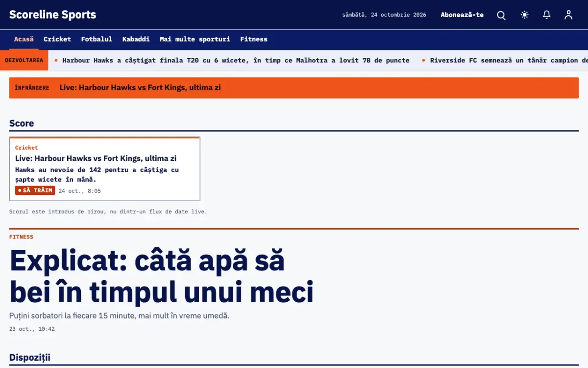588x368 pixels.
Task: Click the SĂ TRĂIM live badge
Action: [x=35, y=190]
